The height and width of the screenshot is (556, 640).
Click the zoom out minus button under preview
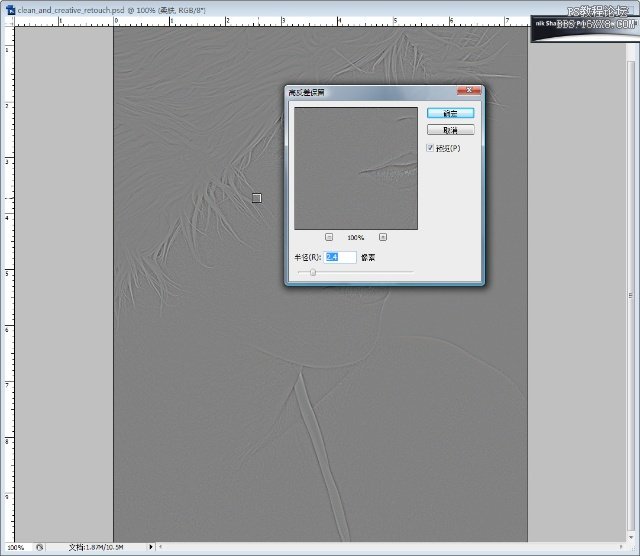(329, 237)
